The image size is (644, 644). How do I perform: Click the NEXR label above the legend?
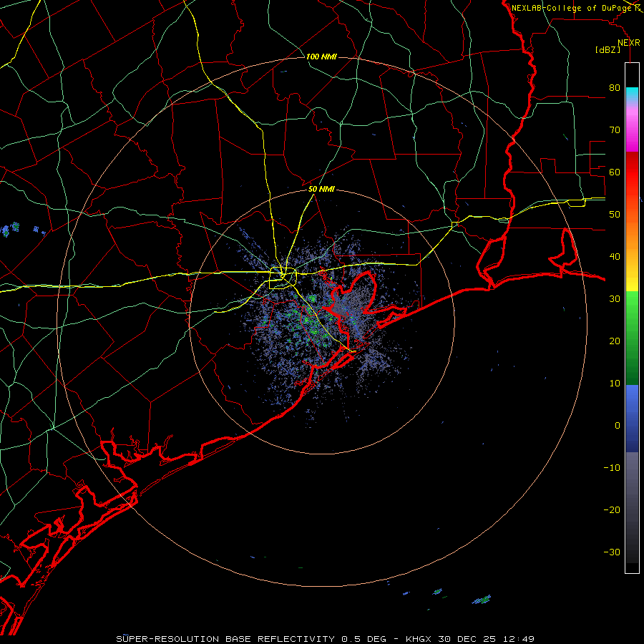(x=628, y=43)
